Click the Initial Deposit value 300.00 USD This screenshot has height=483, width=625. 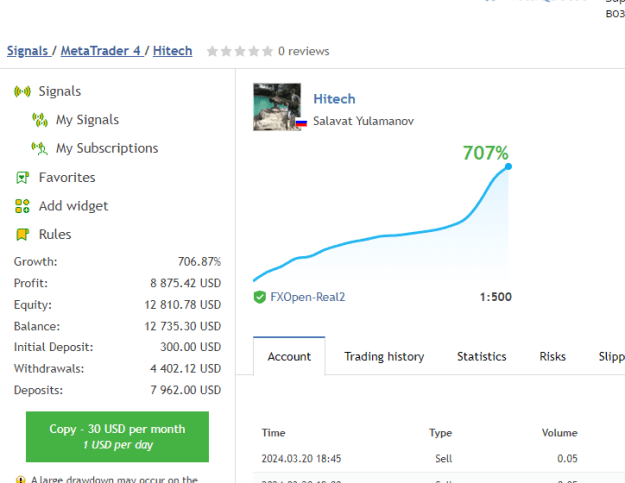(x=191, y=347)
